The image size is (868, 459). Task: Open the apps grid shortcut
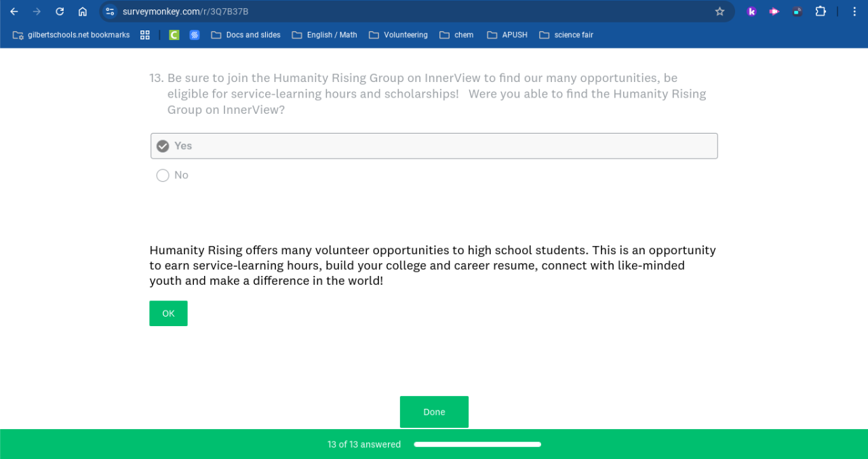[145, 35]
